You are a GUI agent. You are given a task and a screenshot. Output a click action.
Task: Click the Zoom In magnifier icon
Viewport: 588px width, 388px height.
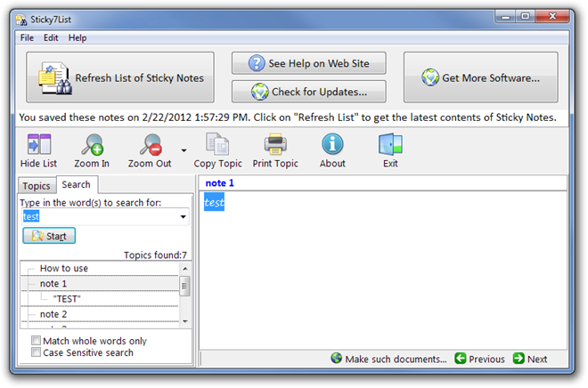point(93,144)
